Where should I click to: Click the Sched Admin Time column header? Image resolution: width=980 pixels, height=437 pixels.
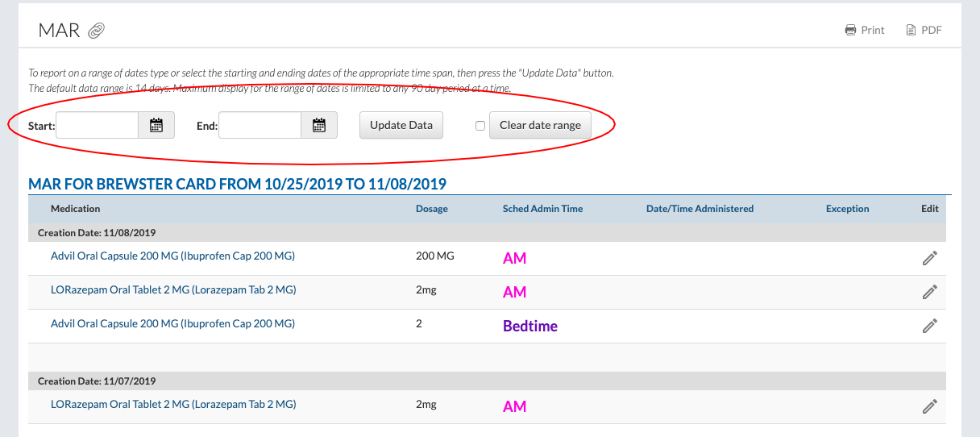click(542, 209)
